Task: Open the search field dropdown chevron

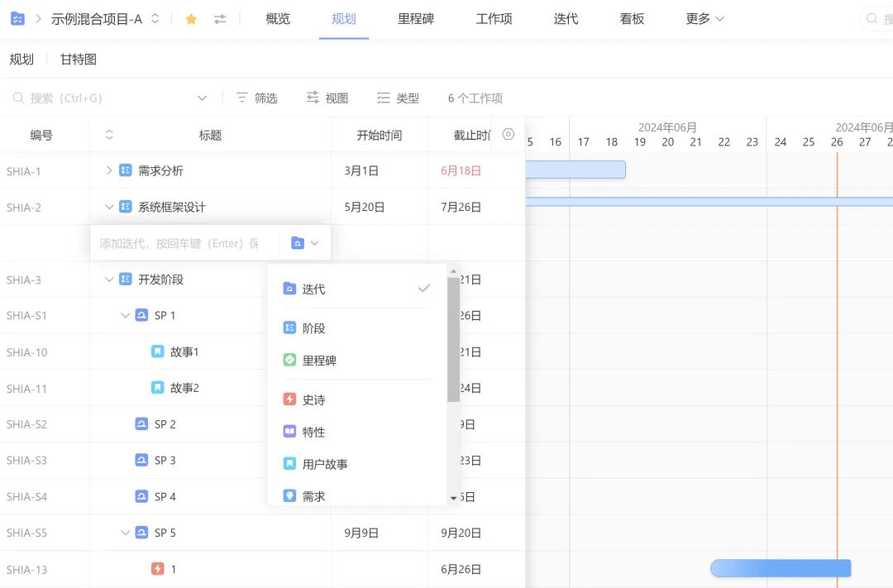Action: point(203,98)
